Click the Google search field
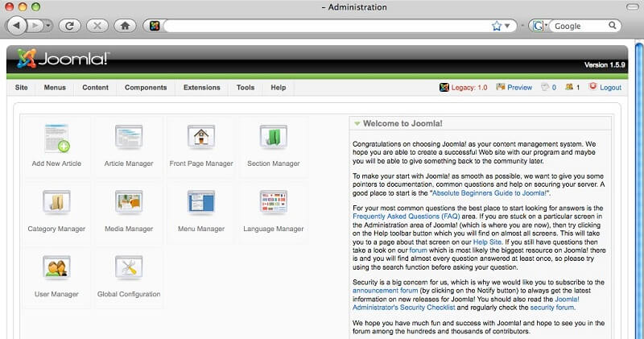Screen dimensions: 644x339 click(x=580, y=26)
